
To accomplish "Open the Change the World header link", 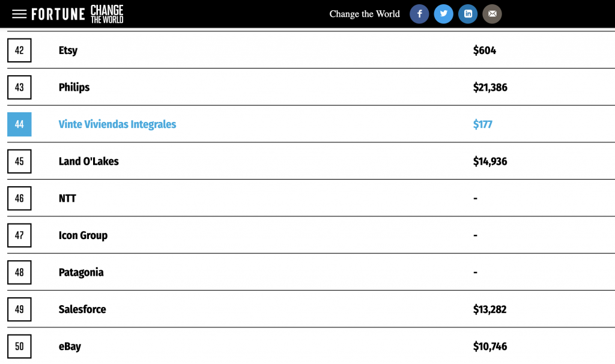I will tap(364, 14).
